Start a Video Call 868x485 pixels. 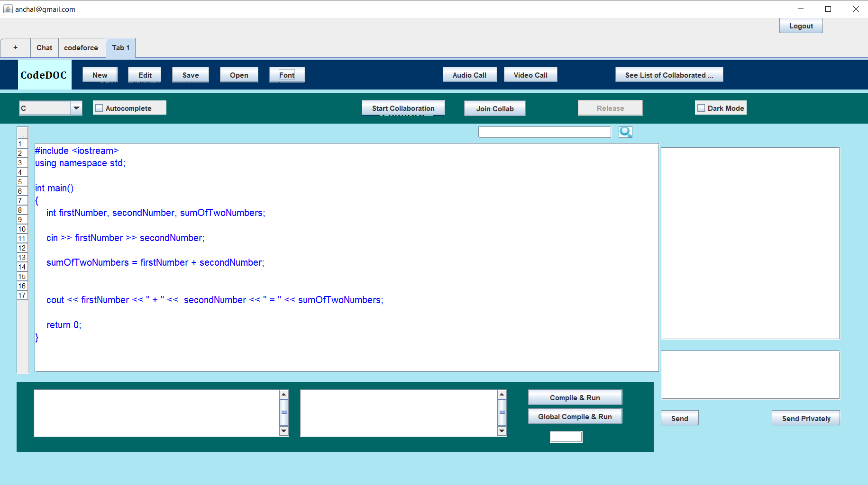click(x=530, y=75)
